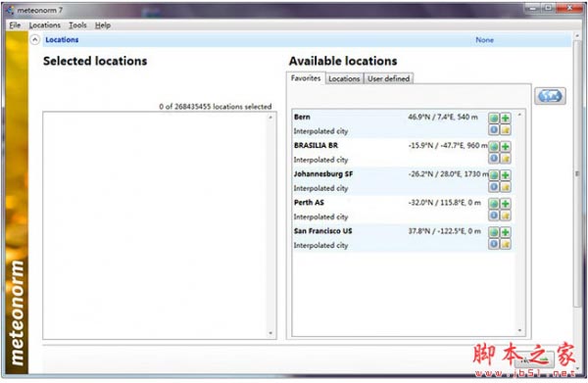Open the Help menu

click(102, 25)
